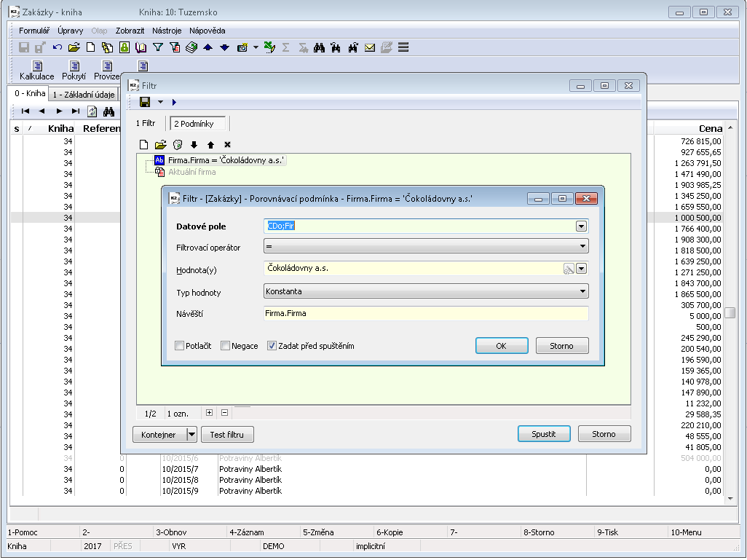Click the binoculars search icon in main toolbar
This screenshot has width=747, height=560.
click(319, 48)
